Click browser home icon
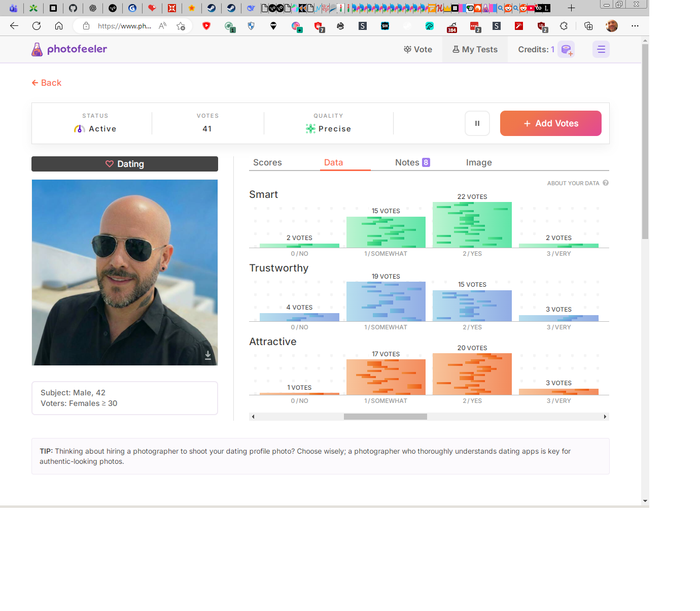Screen dimensions: 700x611 [59, 26]
